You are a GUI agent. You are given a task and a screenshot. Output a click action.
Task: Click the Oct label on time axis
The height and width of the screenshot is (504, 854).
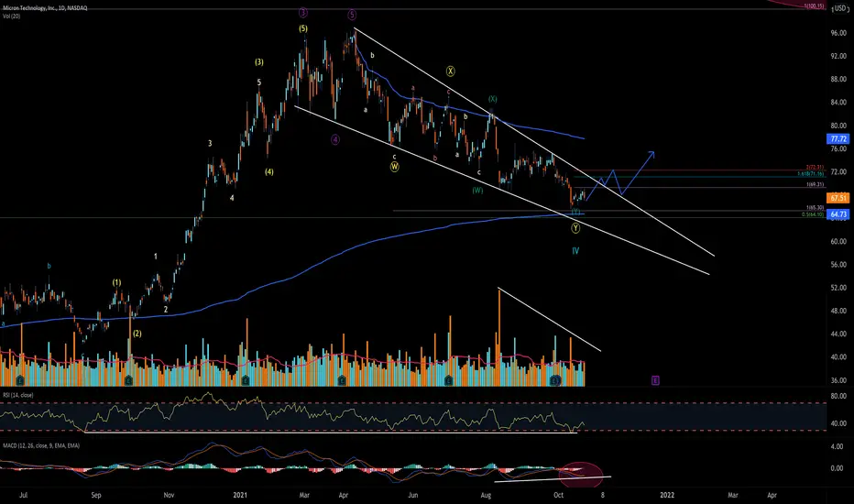point(558,495)
